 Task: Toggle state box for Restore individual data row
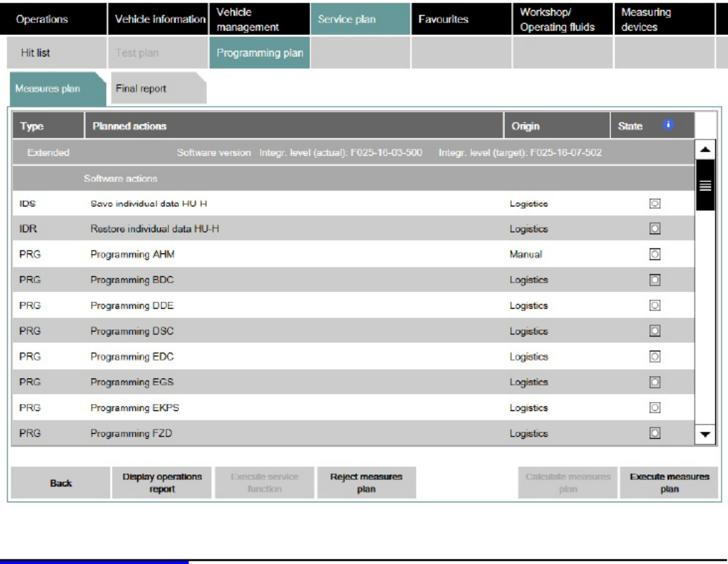(x=655, y=229)
